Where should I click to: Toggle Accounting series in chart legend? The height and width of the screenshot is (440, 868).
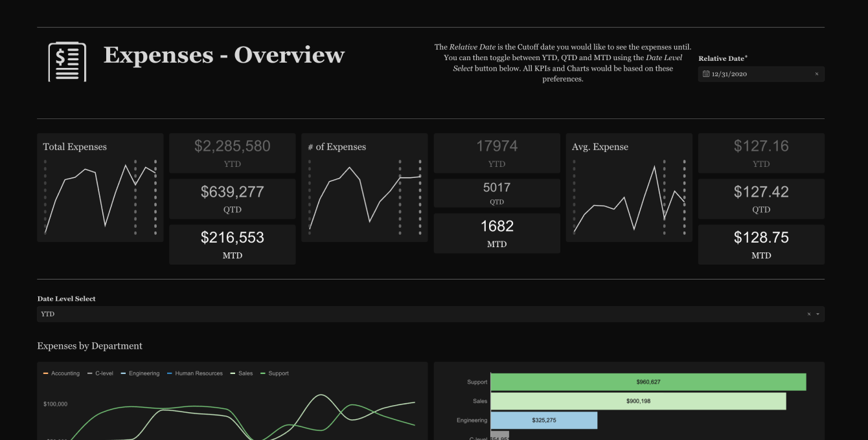click(61, 373)
